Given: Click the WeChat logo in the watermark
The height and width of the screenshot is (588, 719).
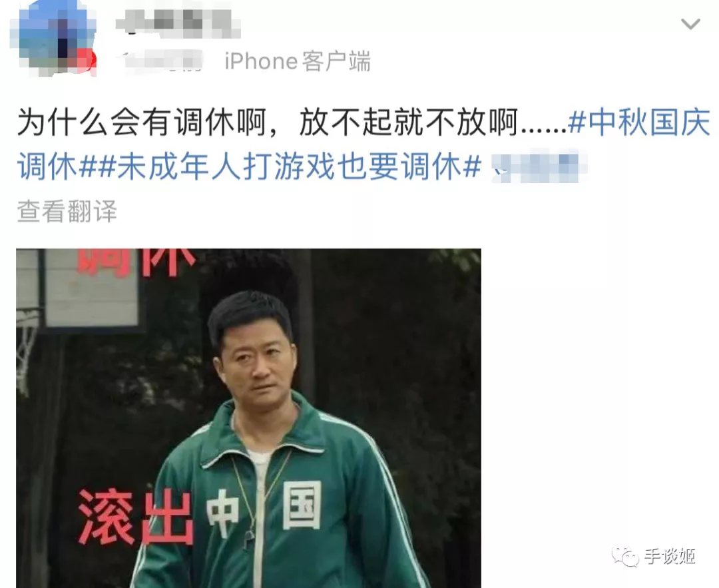Looking at the screenshot, I should click(624, 556).
